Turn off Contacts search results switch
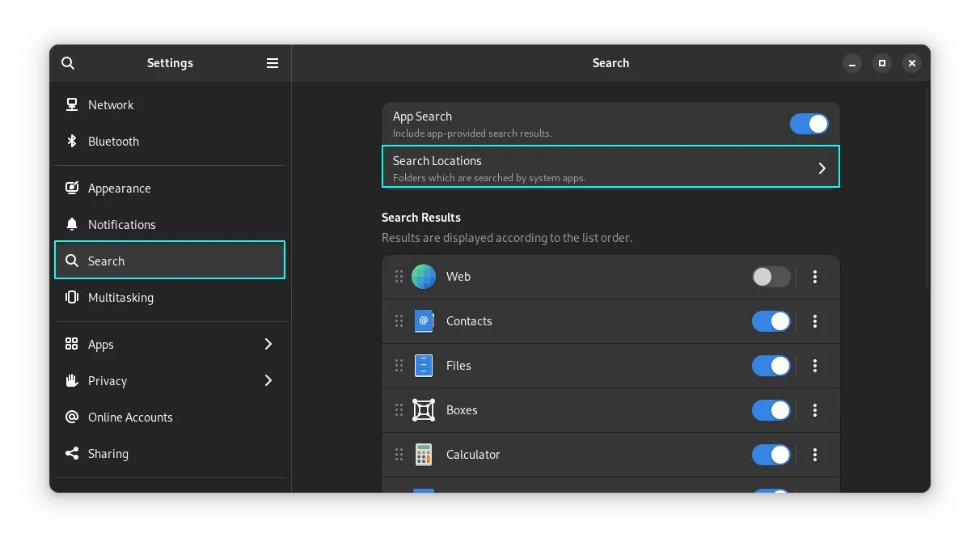 (x=771, y=321)
